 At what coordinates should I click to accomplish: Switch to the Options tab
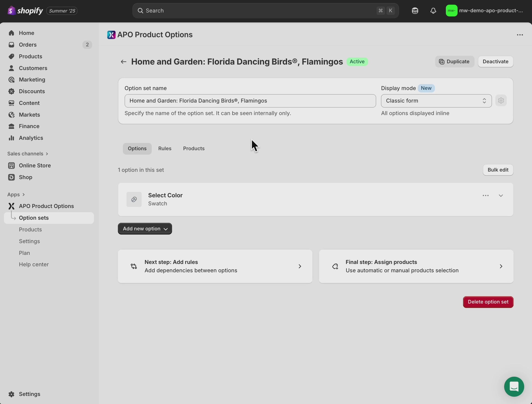coord(137,149)
